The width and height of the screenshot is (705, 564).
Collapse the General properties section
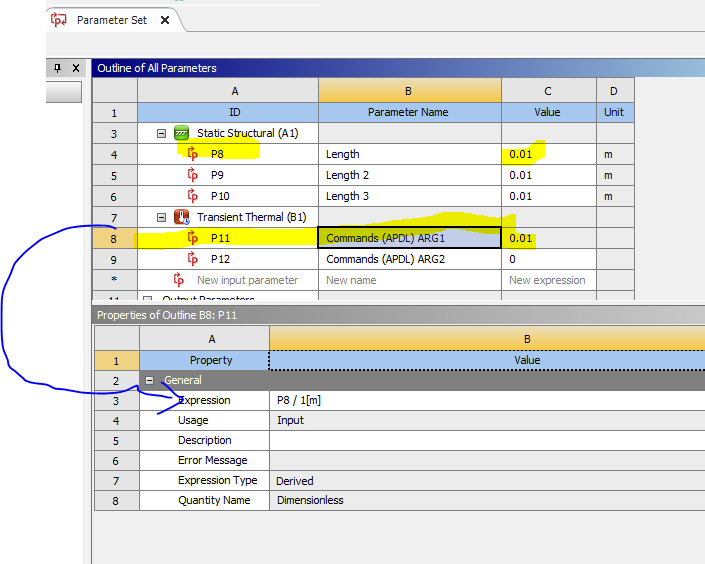(149, 380)
